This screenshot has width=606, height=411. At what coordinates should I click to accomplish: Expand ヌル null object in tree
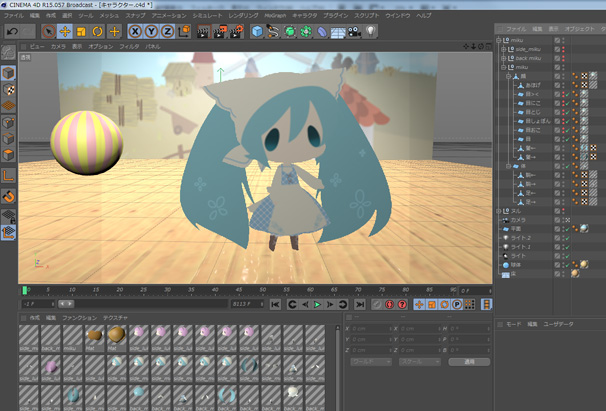click(x=499, y=211)
